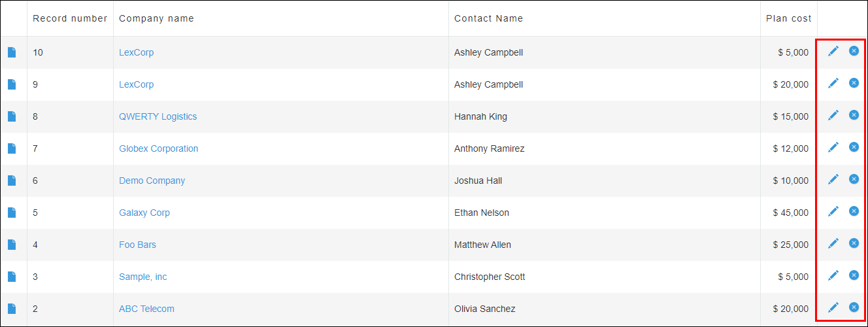Edit the ABC Telecom record

coord(833,307)
